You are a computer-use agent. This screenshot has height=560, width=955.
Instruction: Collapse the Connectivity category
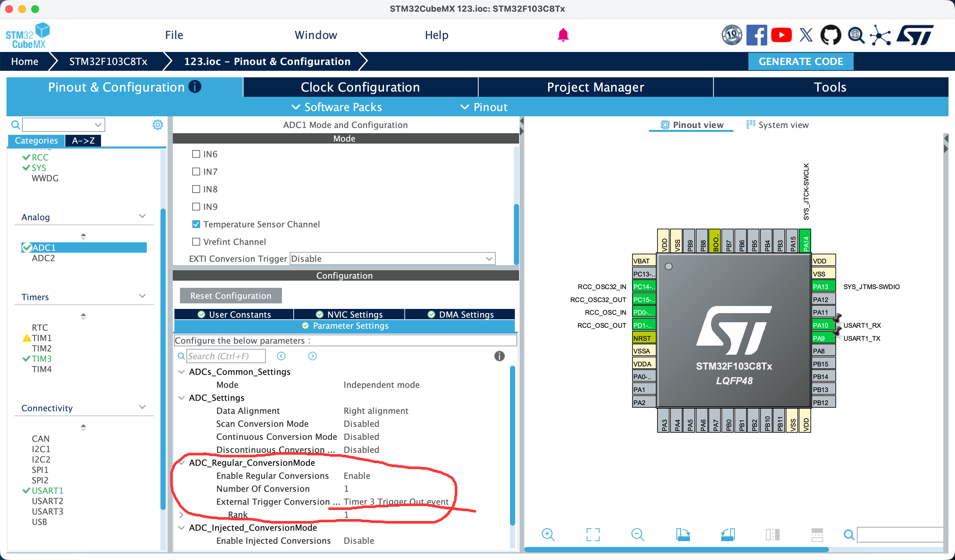pyautogui.click(x=143, y=407)
